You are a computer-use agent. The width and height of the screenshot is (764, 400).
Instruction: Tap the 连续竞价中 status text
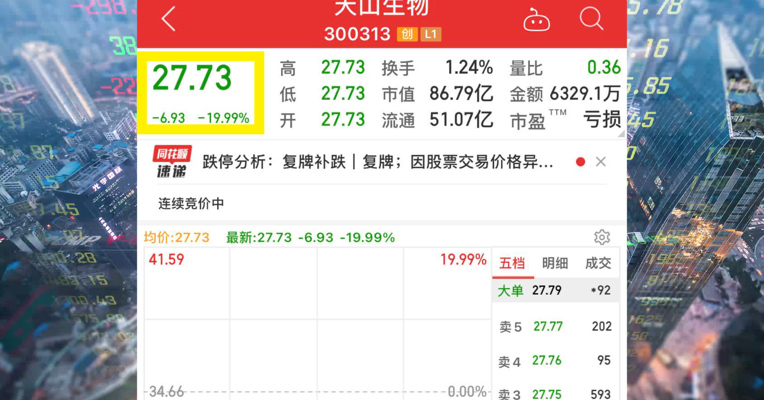point(191,203)
